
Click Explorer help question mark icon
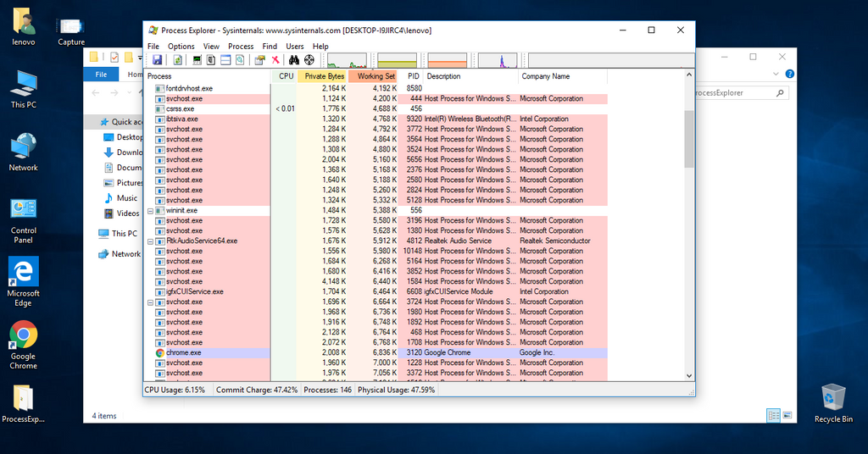[789, 74]
